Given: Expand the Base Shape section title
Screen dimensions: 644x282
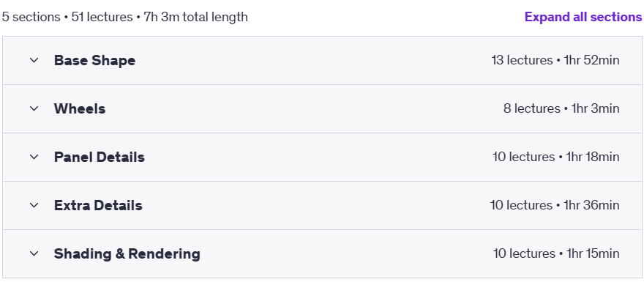Looking at the screenshot, I should tap(94, 60).
